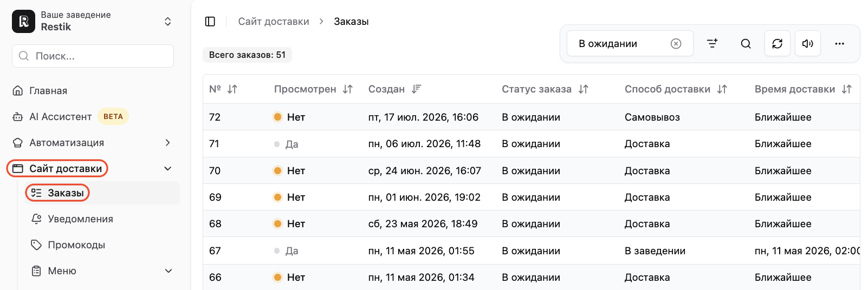Toggle the sidebar panel icon

click(210, 22)
